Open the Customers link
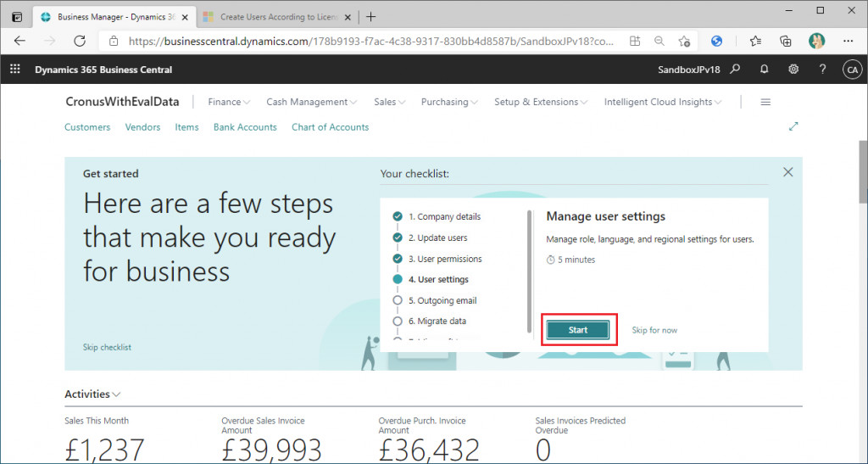Image resolution: width=868 pixels, height=464 pixels. 87,126
